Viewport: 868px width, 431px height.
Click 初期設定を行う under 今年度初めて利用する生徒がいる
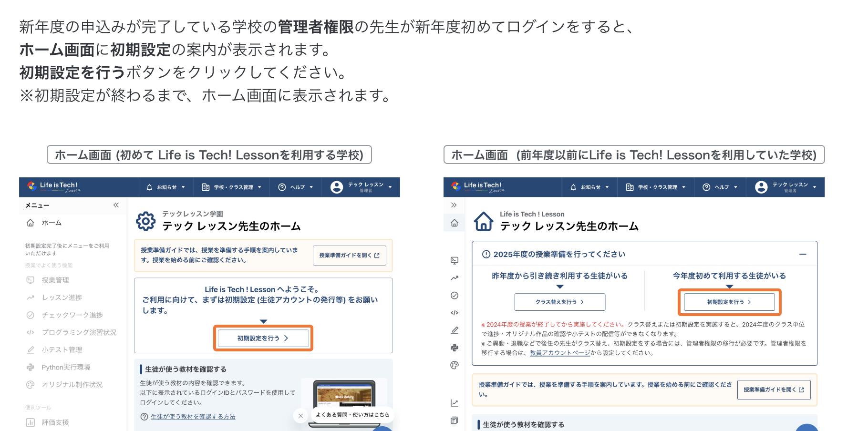click(x=729, y=302)
